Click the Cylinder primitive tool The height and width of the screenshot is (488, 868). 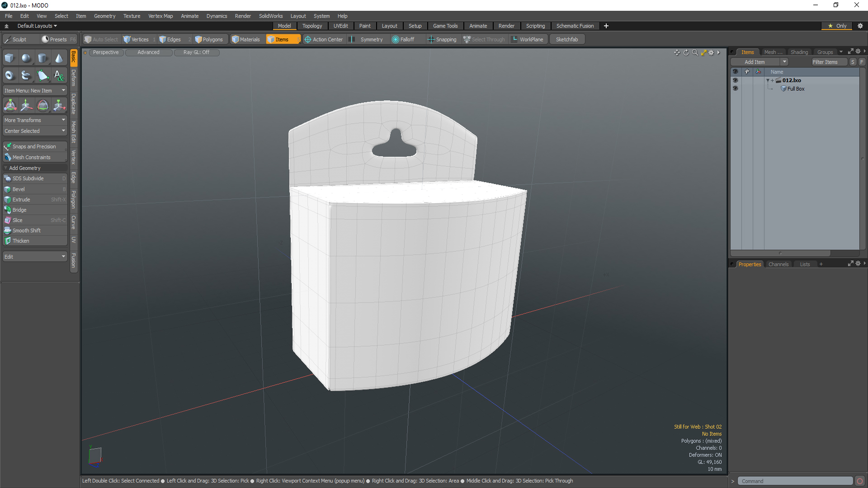42,58
